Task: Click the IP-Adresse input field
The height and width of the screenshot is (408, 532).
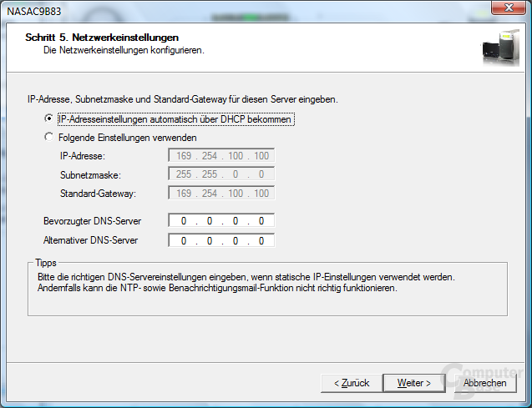Action: click(x=221, y=155)
